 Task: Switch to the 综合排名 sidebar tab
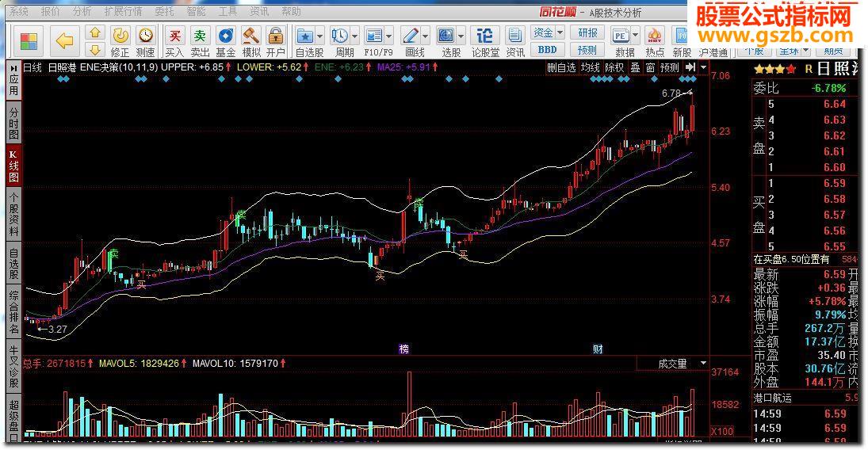click(x=13, y=311)
